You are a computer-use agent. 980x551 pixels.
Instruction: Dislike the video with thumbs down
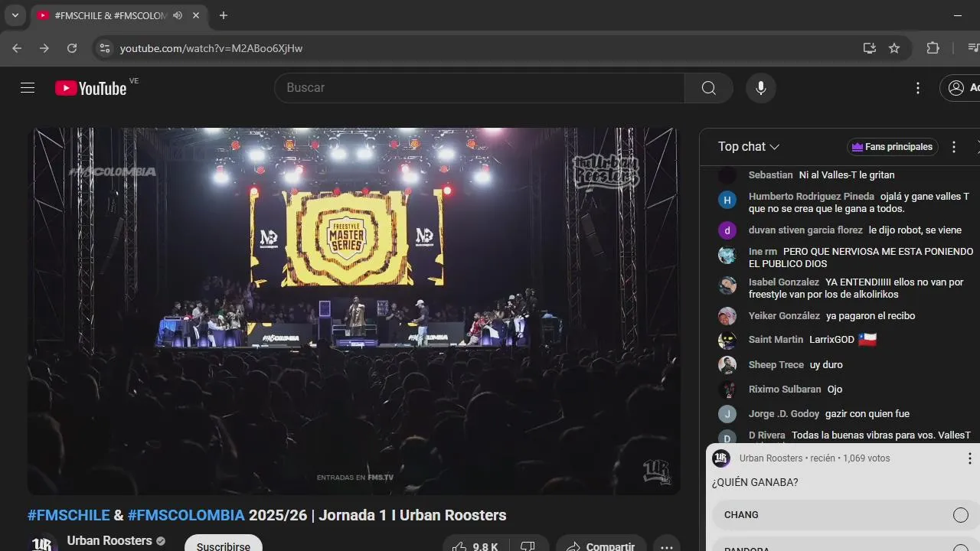[x=528, y=546]
